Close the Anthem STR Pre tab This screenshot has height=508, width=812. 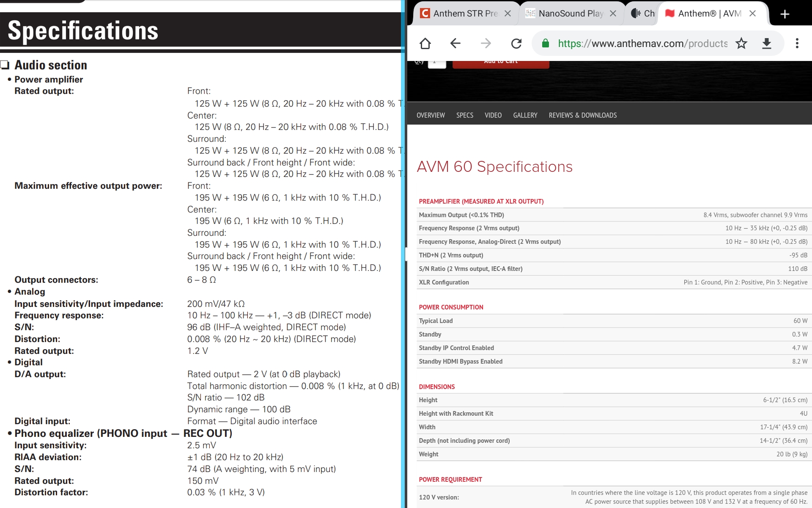click(x=508, y=14)
